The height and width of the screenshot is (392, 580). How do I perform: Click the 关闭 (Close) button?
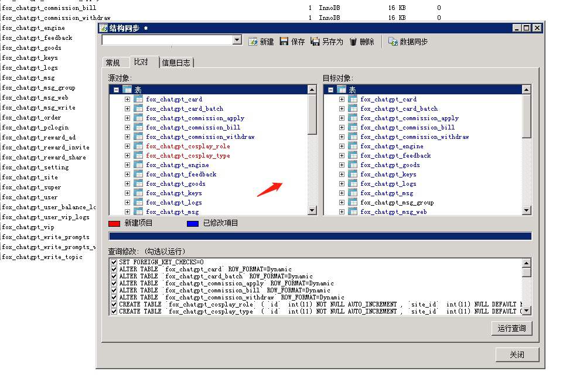point(517,354)
